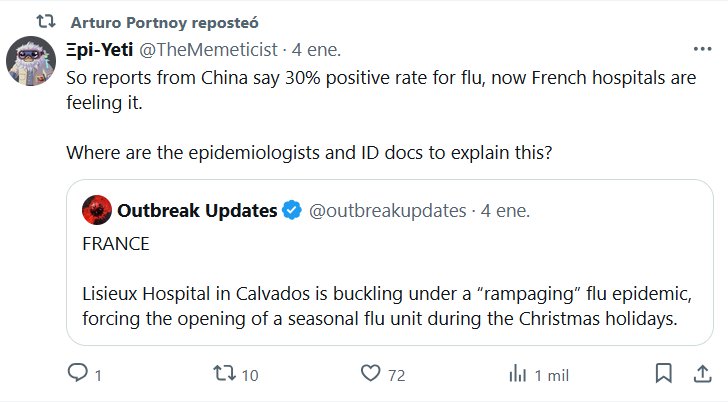This screenshot has width=728, height=402.
Task: Click the reply speech bubble icon
Action: point(78,374)
